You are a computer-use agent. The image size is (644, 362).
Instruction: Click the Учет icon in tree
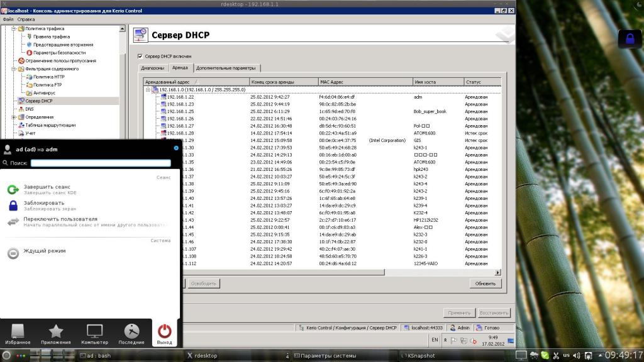[x=21, y=133]
